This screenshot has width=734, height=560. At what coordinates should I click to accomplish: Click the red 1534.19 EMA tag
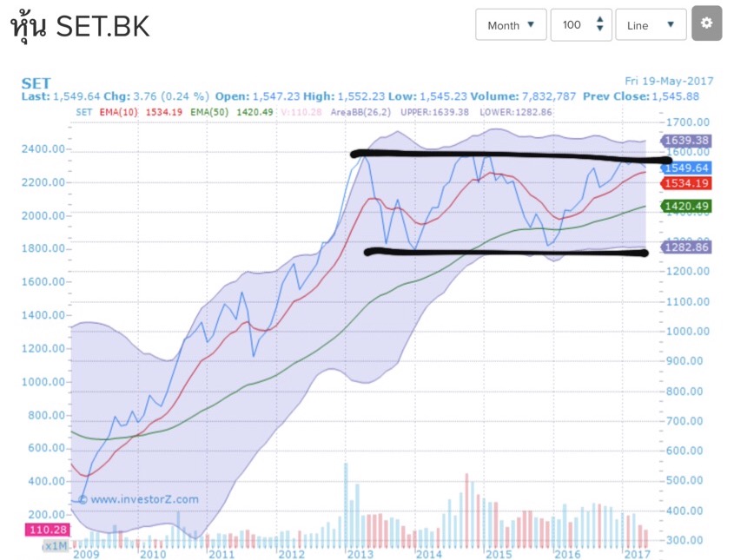686,183
